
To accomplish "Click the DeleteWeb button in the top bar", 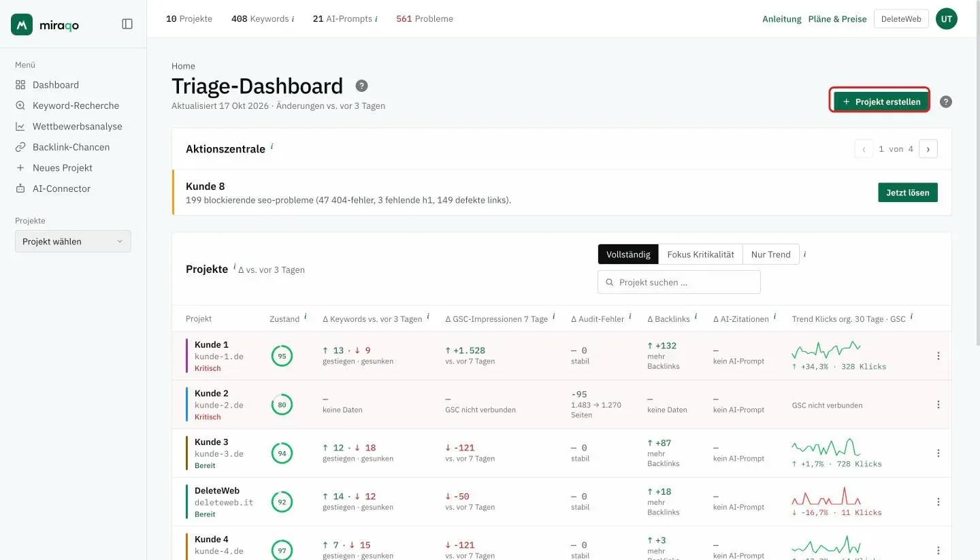I will 901,19.
